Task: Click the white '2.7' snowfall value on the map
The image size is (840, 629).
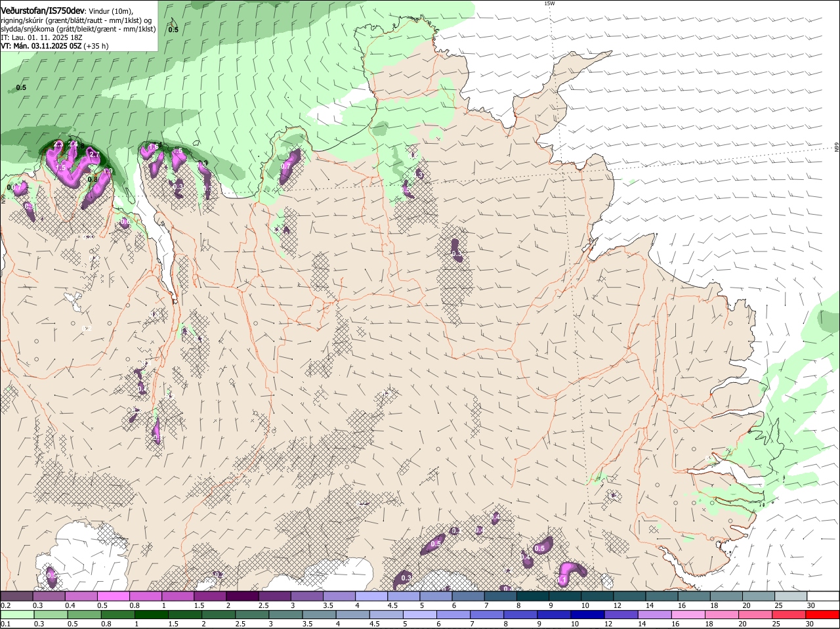Action: pos(94,154)
